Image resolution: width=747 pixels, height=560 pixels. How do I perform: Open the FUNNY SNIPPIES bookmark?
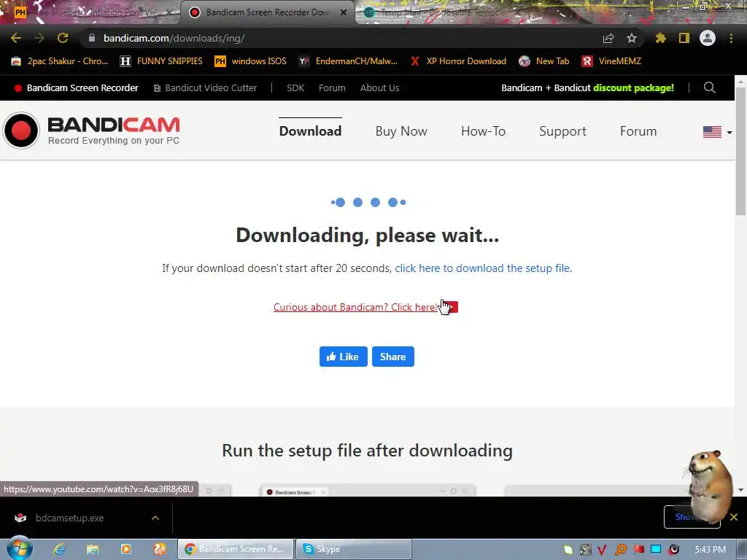[x=161, y=61]
